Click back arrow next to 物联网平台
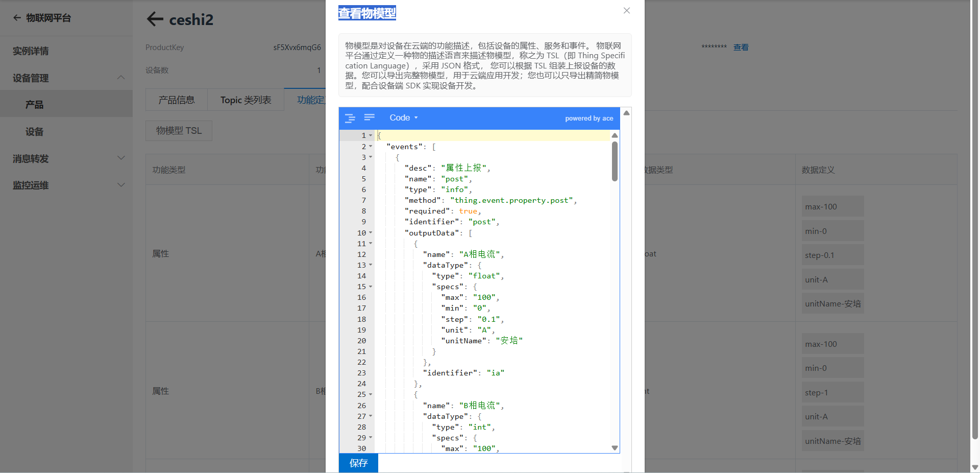The image size is (980, 473). tap(17, 18)
